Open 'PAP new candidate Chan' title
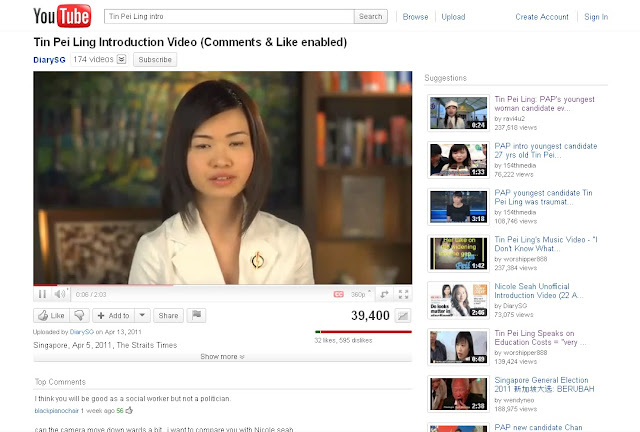Image resolution: width=640 pixels, height=432 pixels. point(538,428)
